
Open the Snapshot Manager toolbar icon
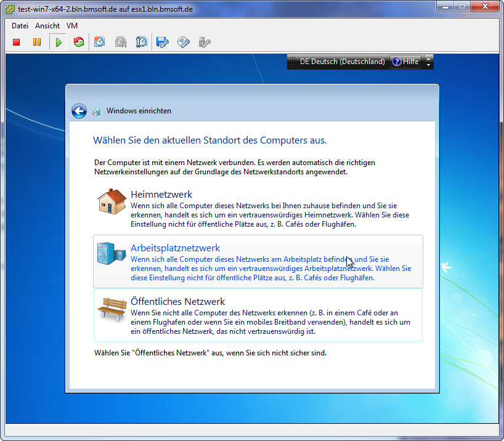(x=142, y=42)
